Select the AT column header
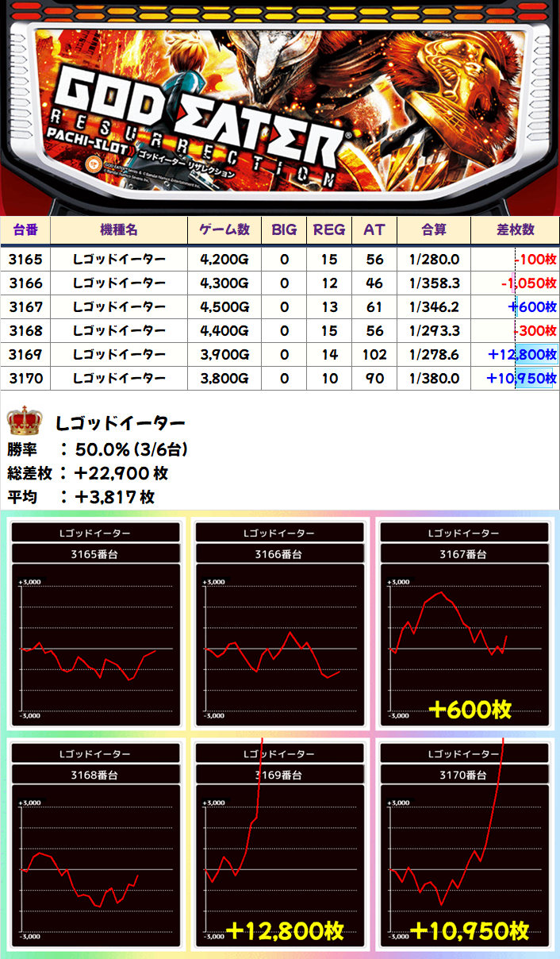This screenshot has height=959, width=560. pos(374,230)
